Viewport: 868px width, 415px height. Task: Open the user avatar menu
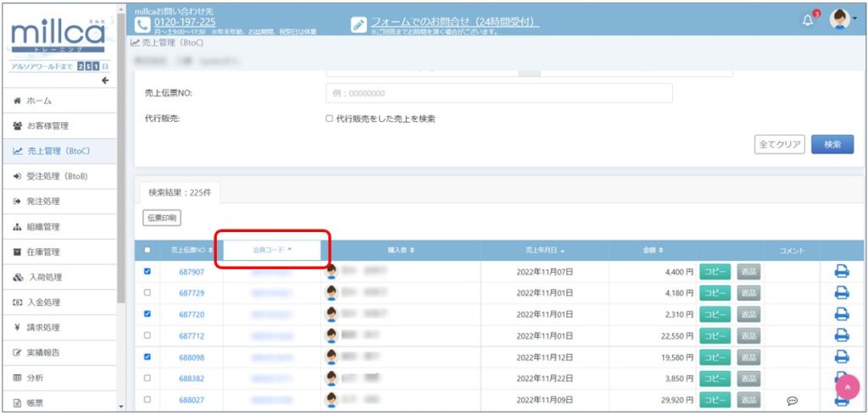click(x=838, y=19)
